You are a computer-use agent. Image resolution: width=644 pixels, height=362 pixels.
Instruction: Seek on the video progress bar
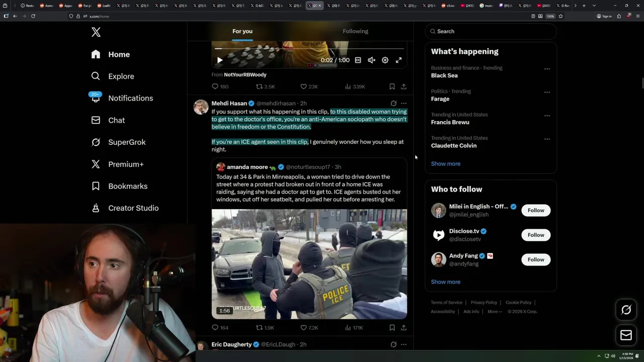pos(309,49)
